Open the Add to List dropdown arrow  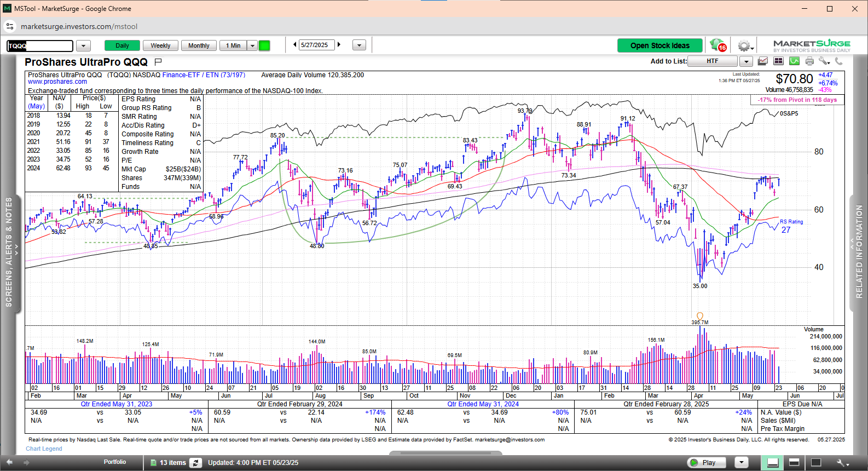(x=747, y=61)
